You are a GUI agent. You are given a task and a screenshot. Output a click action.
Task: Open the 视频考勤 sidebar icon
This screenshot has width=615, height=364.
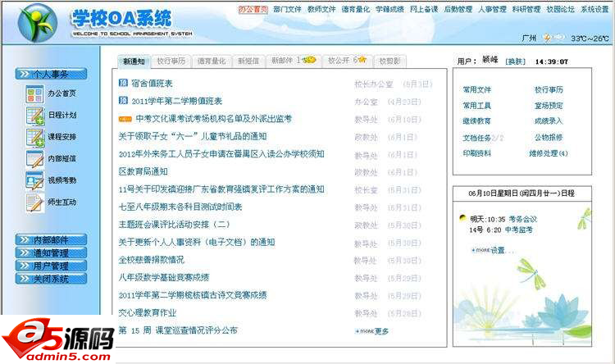click(34, 181)
